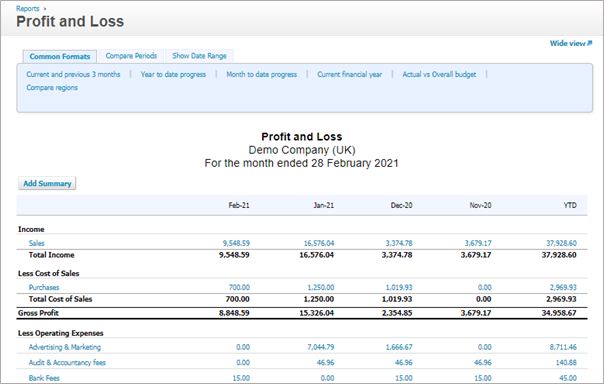Image resolution: width=604 pixels, height=384 pixels.
Task: Click Sales Nov-20 value 3,679.17
Action: (x=478, y=243)
